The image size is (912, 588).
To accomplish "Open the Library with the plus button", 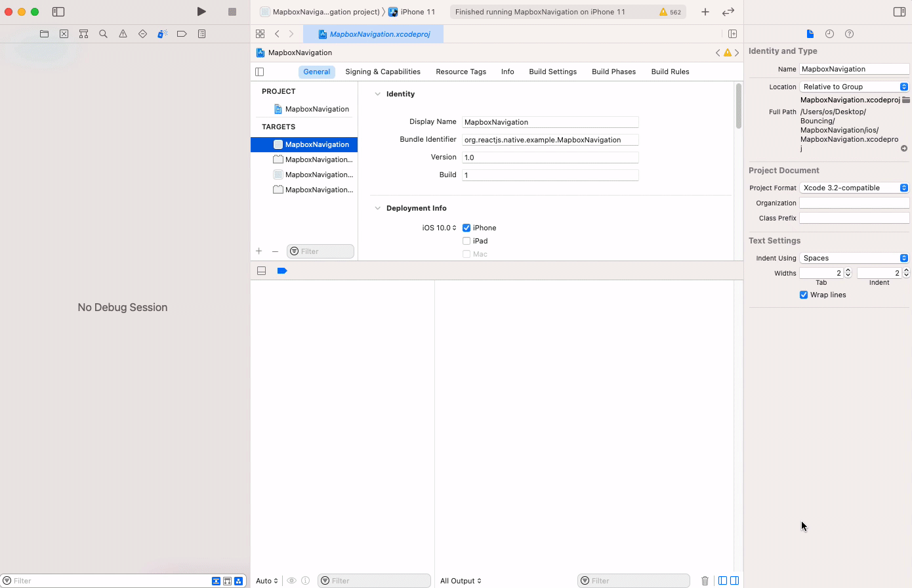I will click(705, 12).
